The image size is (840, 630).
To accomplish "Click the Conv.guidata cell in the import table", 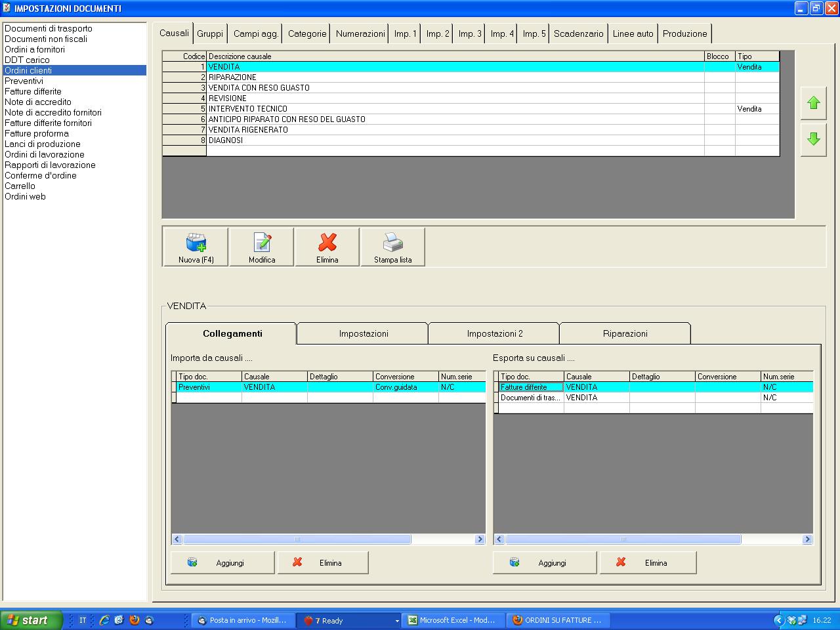I will click(x=406, y=387).
